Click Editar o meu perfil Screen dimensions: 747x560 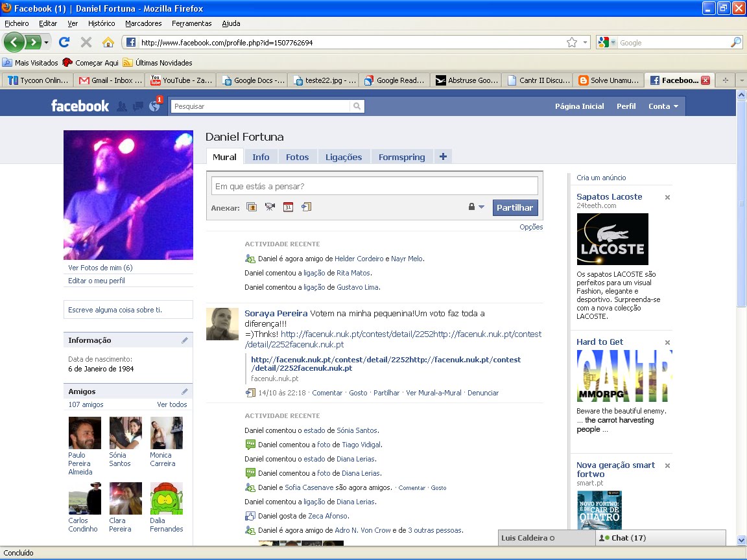point(97,281)
